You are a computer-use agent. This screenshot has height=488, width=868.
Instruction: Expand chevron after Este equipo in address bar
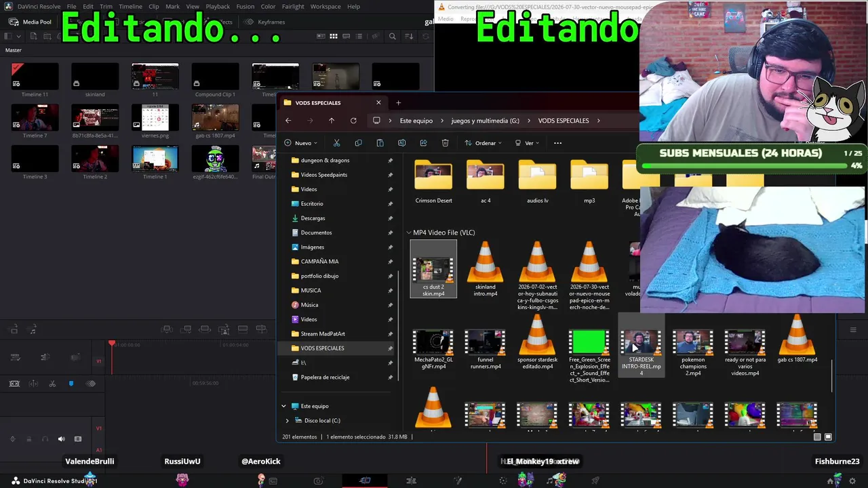point(441,121)
